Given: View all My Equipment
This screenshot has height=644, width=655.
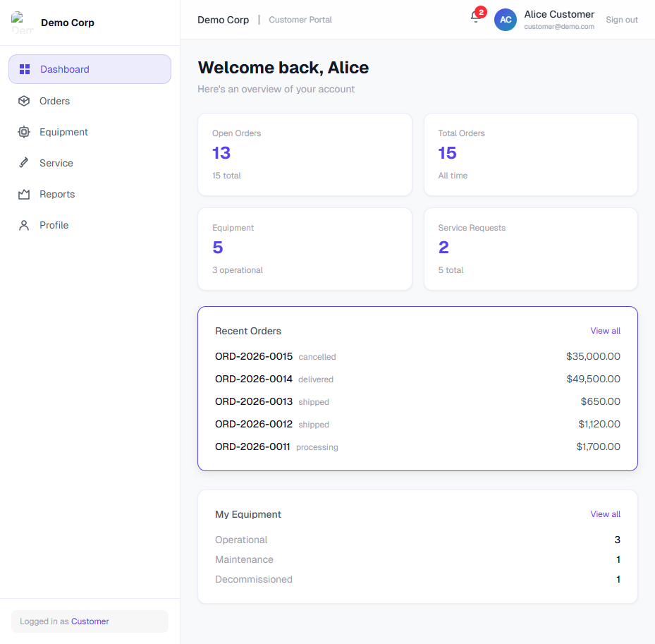Looking at the screenshot, I should pyautogui.click(x=605, y=514).
